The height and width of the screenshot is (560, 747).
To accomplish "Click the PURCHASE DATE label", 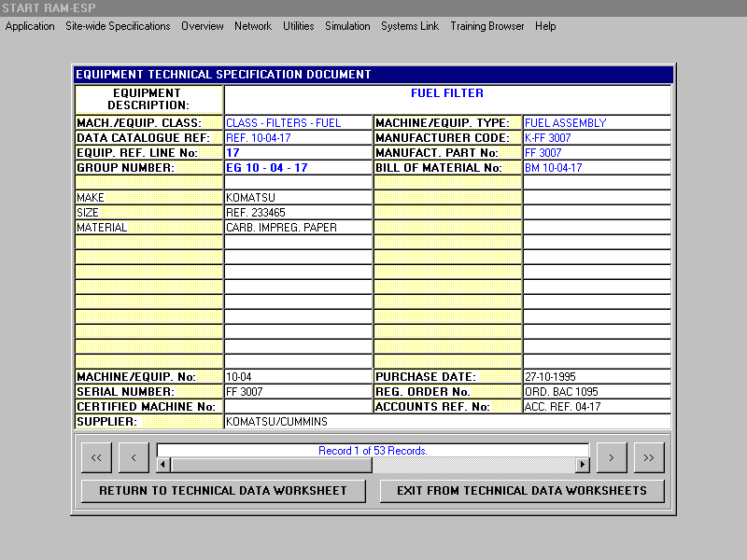I will (x=447, y=377).
